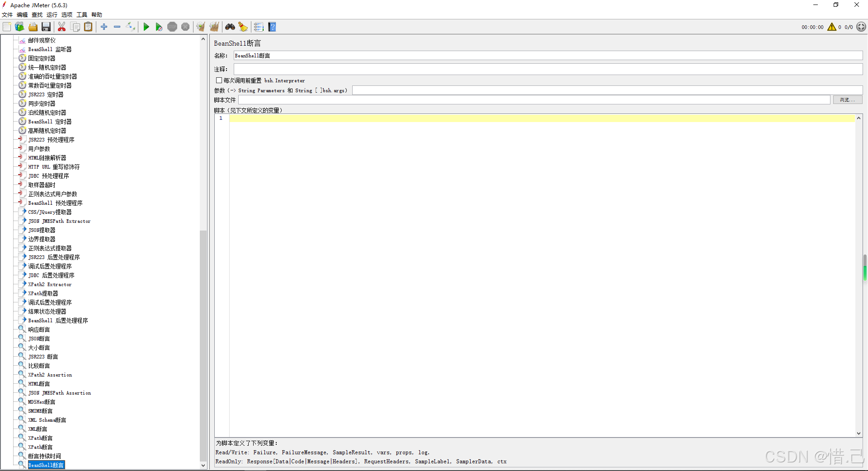
Task: Click the tree scroll up arrow
Action: point(203,39)
